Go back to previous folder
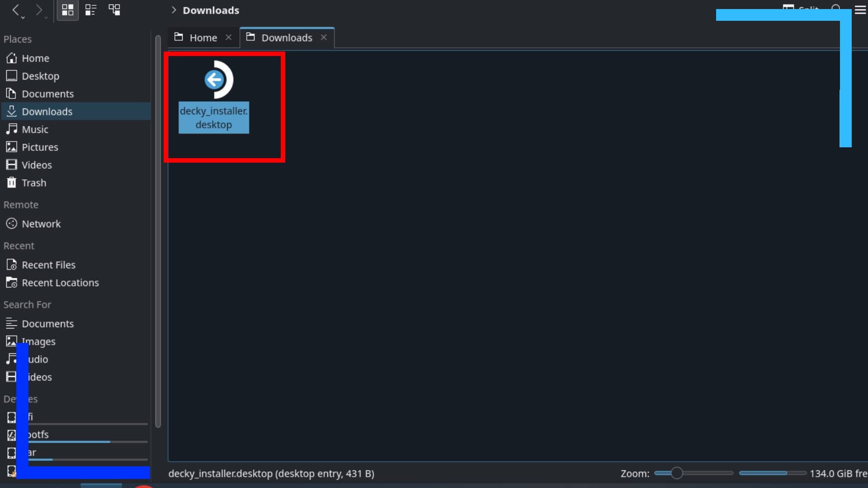 [x=16, y=9]
